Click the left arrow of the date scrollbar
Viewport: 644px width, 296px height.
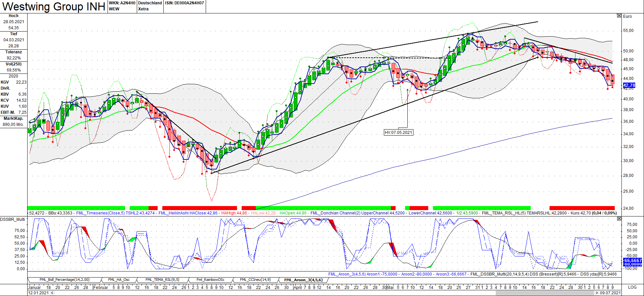[x=52, y=293]
